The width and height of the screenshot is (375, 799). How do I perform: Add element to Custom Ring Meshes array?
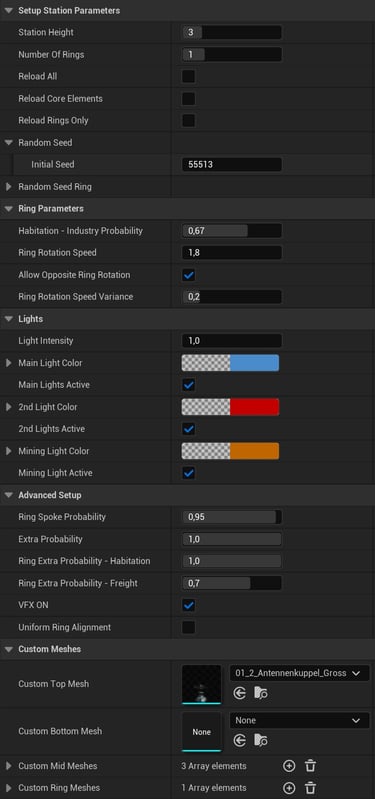tap(289, 788)
